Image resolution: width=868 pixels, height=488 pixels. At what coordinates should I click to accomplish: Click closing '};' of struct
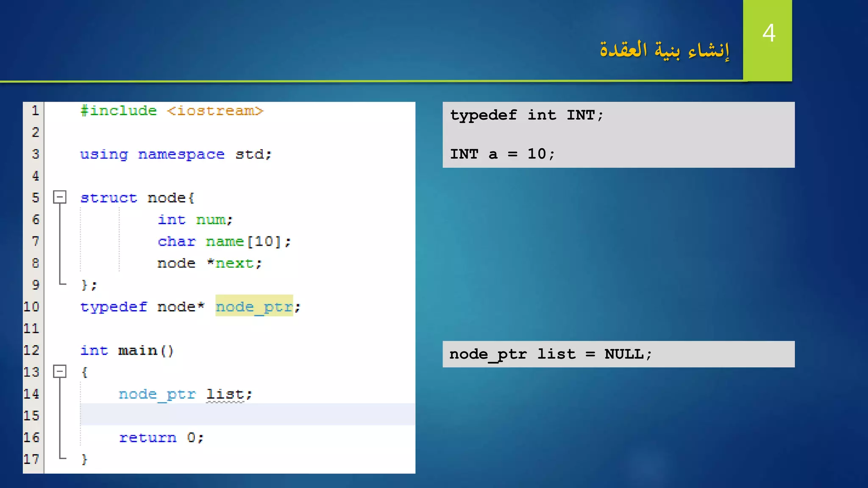pos(89,285)
